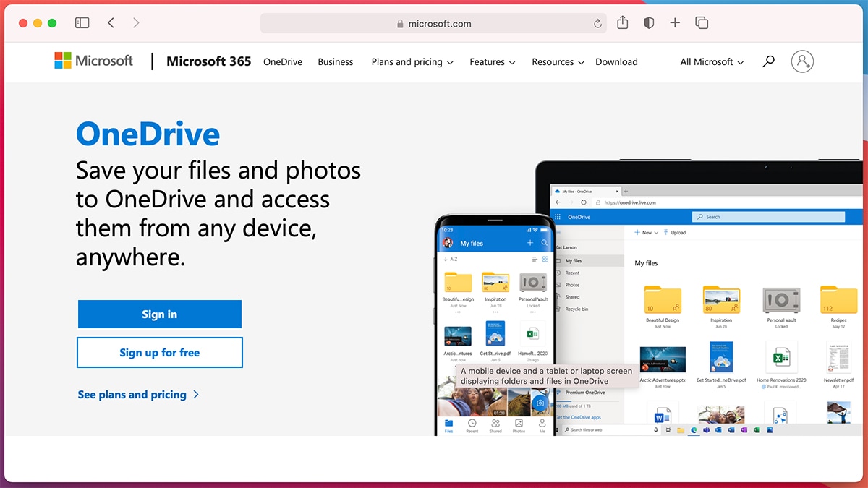The height and width of the screenshot is (488, 868).
Task: Select grid view icon in phone mockup
Action: tap(545, 259)
